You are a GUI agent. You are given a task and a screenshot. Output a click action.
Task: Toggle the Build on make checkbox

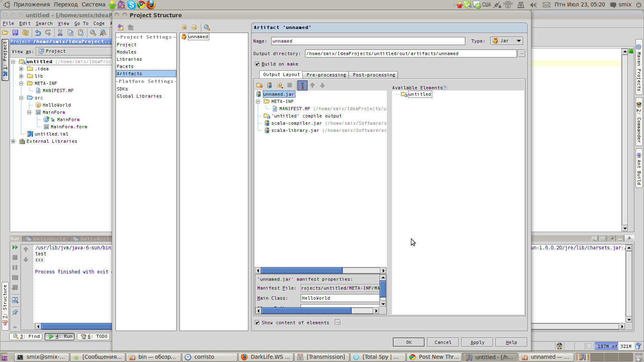tap(257, 64)
